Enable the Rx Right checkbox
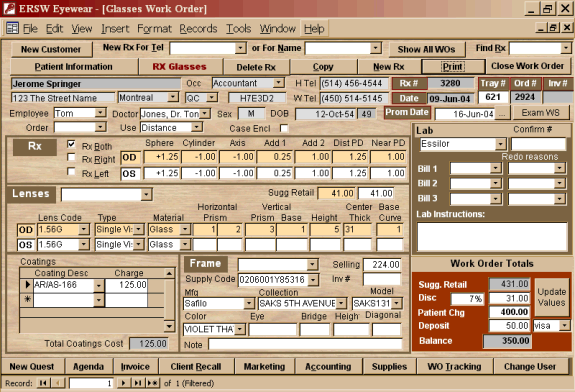This screenshot has width=575, height=392. pos(72,158)
